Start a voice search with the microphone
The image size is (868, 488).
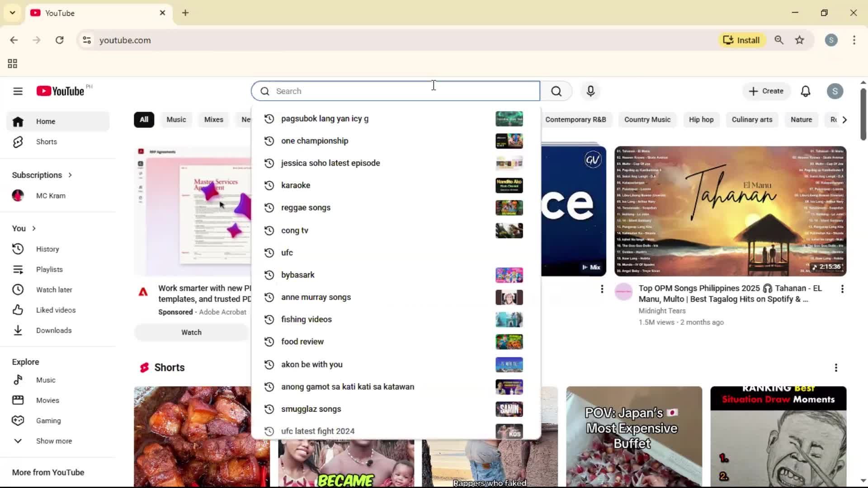point(590,91)
